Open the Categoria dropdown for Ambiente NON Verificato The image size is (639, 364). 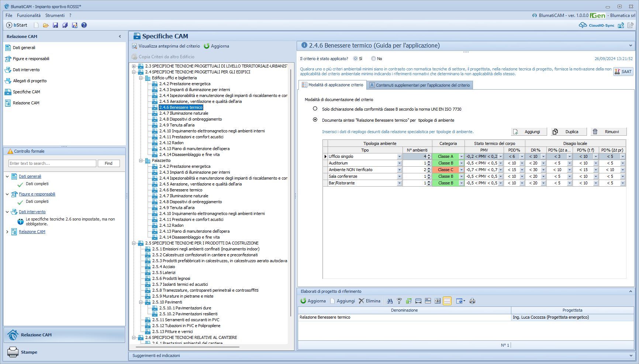point(461,170)
